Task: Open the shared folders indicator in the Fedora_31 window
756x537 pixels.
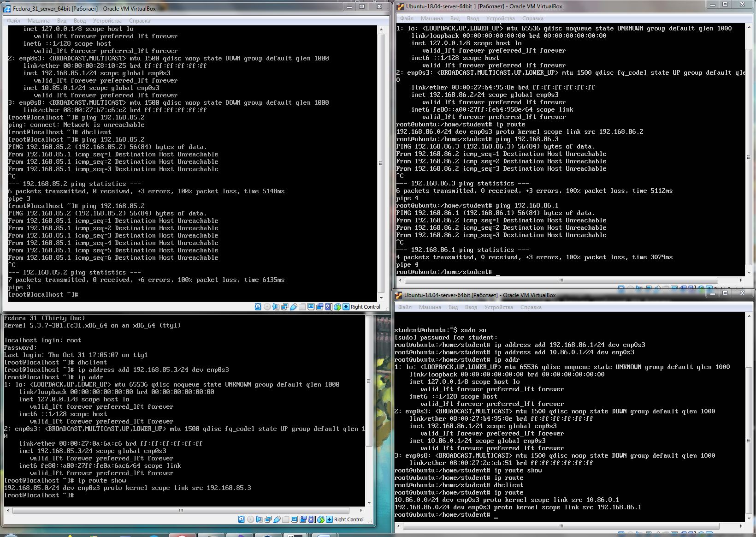Action: point(302,307)
